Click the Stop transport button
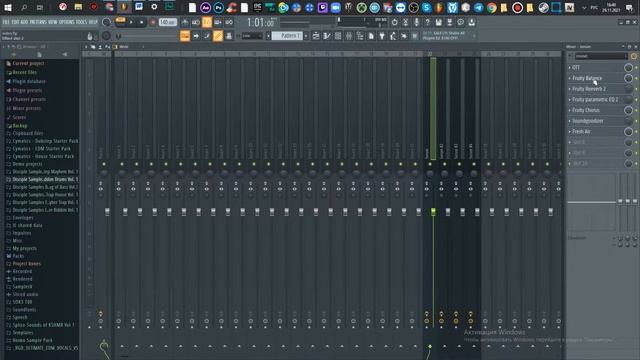 (x=141, y=22)
